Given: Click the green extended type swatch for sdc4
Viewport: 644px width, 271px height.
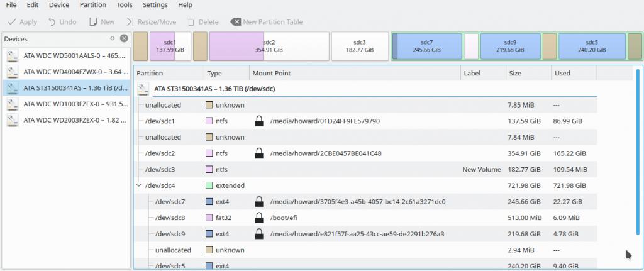Looking at the screenshot, I should 210,186.
